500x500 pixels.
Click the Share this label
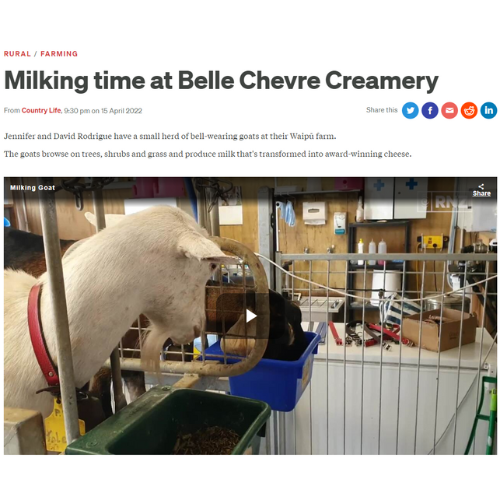tap(382, 110)
